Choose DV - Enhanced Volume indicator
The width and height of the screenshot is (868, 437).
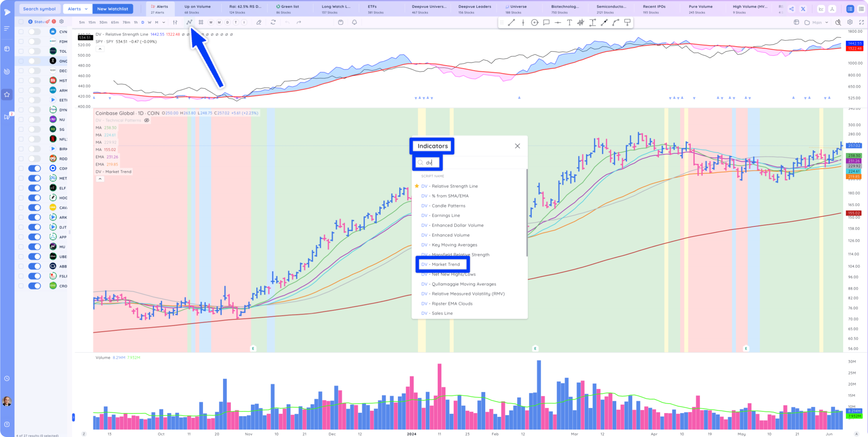445,235
